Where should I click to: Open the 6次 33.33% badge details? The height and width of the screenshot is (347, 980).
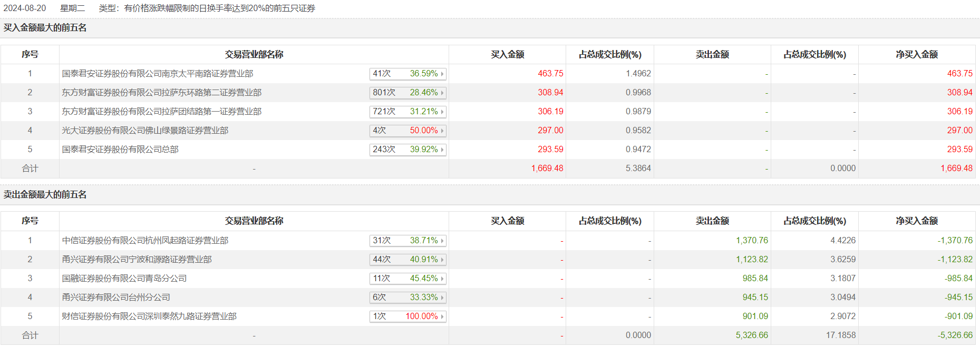point(407,298)
